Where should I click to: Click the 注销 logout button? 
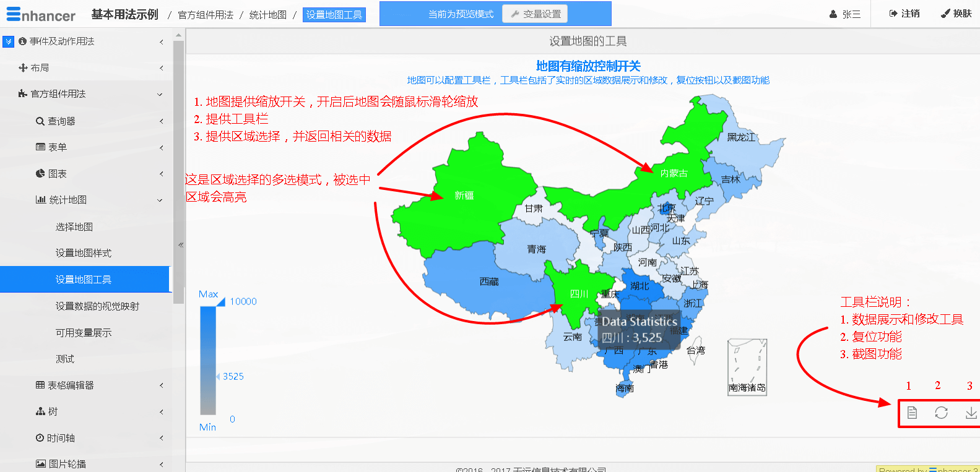pos(904,14)
